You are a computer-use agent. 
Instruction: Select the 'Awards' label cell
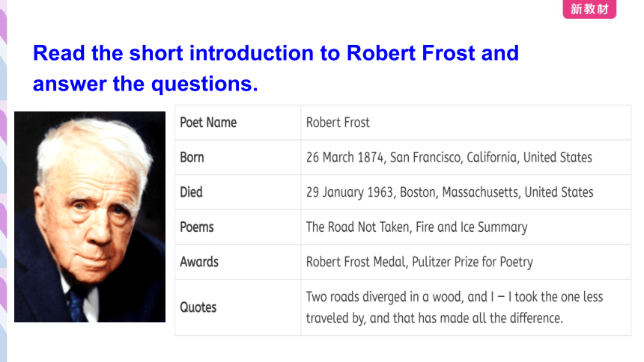tap(238, 262)
